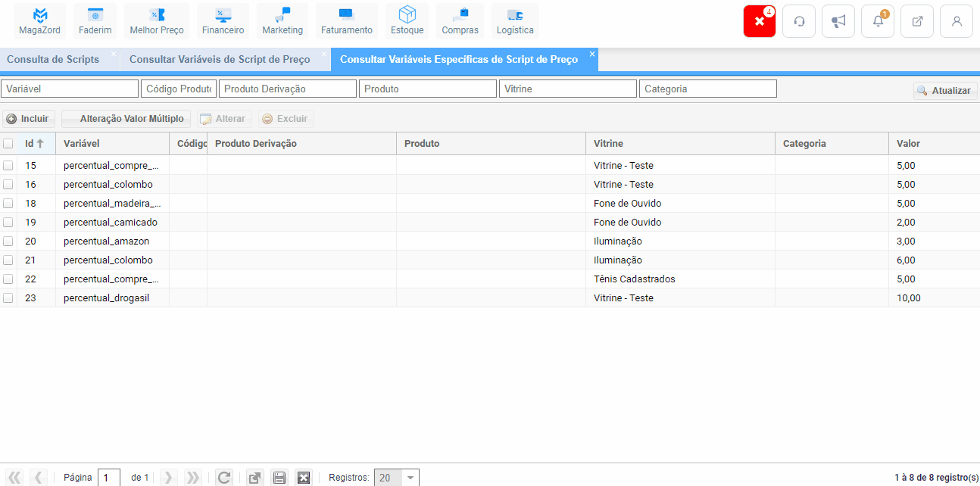The height and width of the screenshot is (486, 980).
Task: Check the row with Id 19
Action: (x=8, y=222)
